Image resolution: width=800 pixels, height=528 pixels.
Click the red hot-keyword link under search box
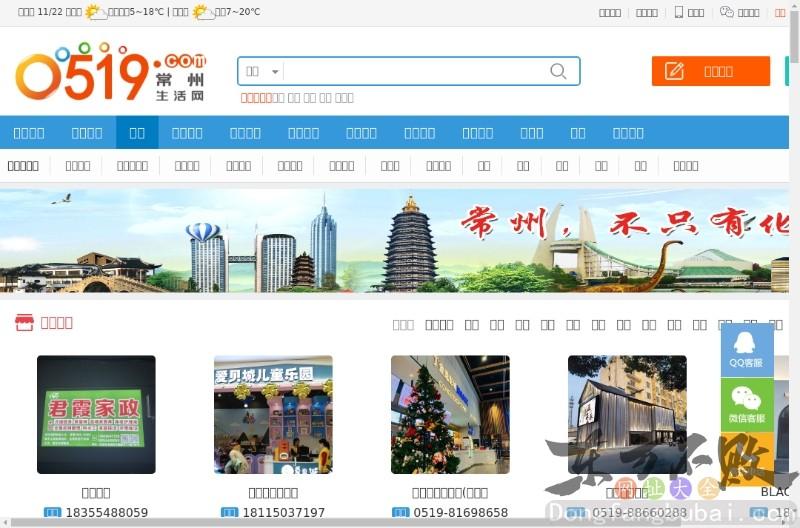click(x=256, y=97)
